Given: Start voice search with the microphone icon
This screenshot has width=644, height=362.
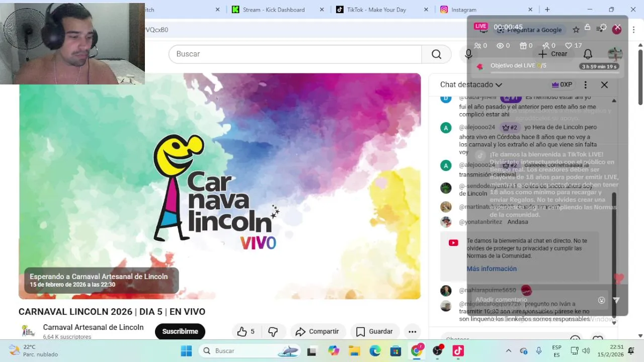Looking at the screenshot, I should coord(468,54).
